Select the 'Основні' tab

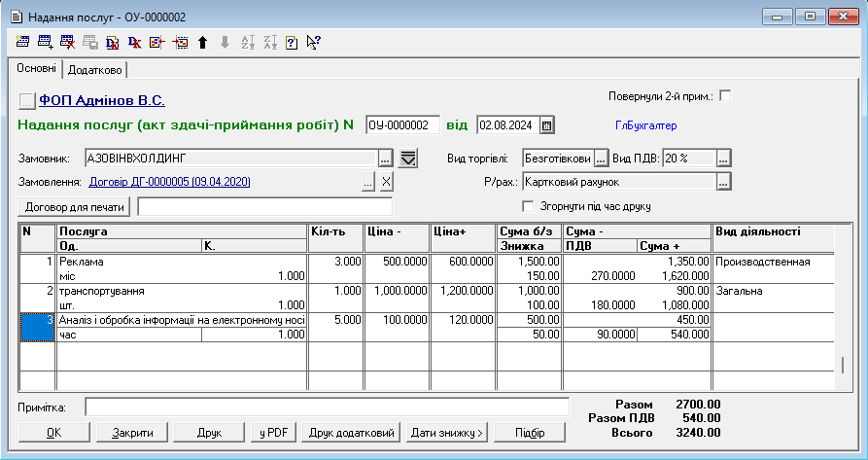pos(35,69)
